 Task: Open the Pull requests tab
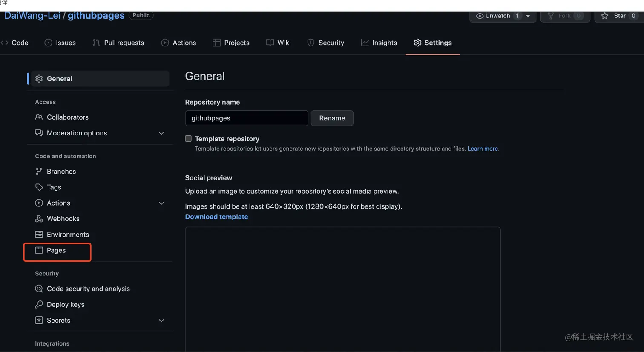[118, 43]
